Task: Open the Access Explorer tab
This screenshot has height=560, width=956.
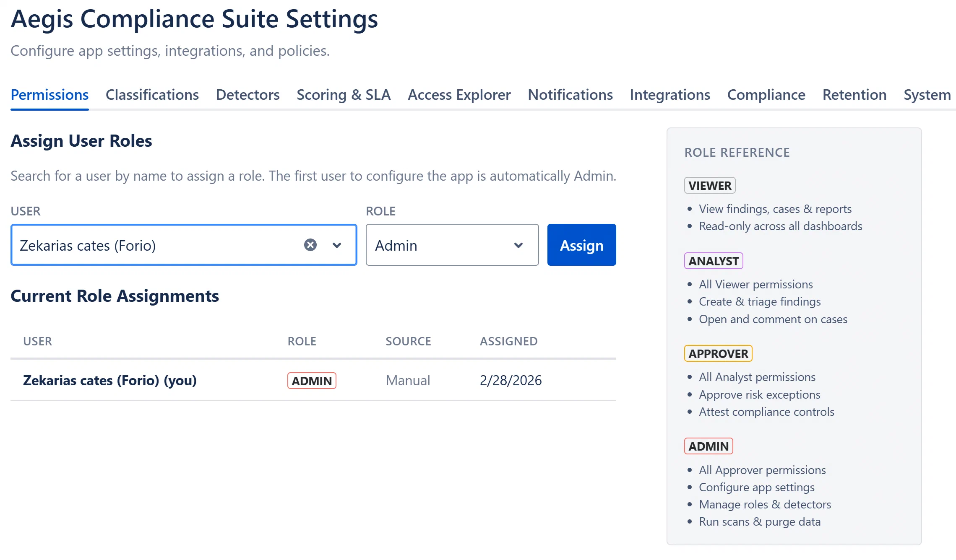Action: pyautogui.click(x=459, y=95)
